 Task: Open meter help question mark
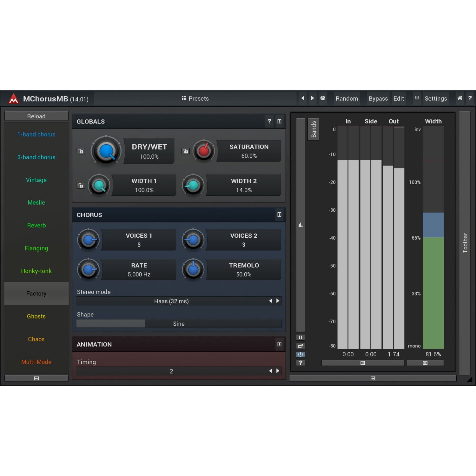301,363
